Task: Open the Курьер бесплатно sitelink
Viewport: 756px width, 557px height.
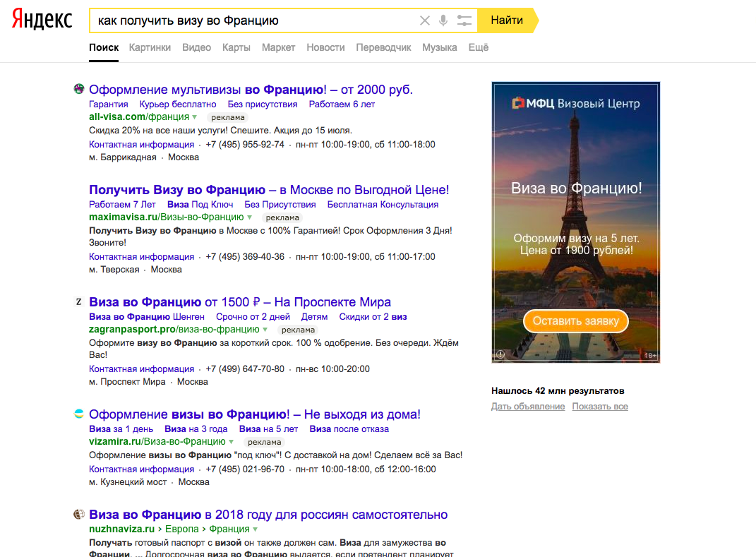Action: click(x=178, y=104)
